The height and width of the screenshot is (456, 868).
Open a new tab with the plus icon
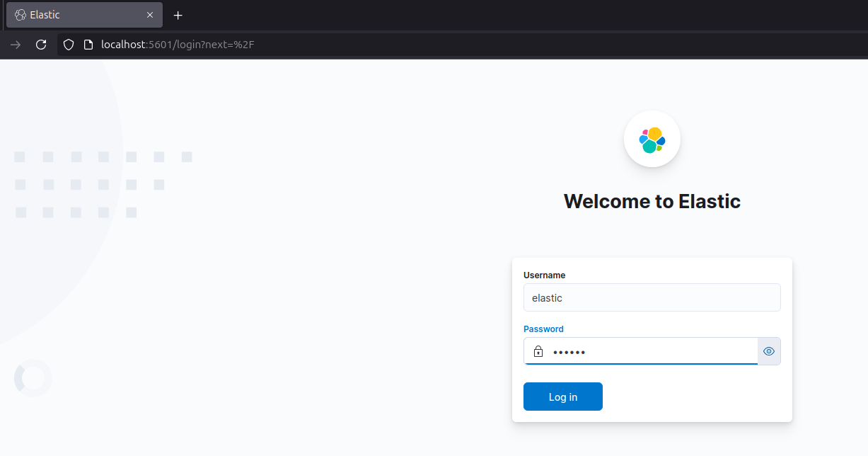178,15
